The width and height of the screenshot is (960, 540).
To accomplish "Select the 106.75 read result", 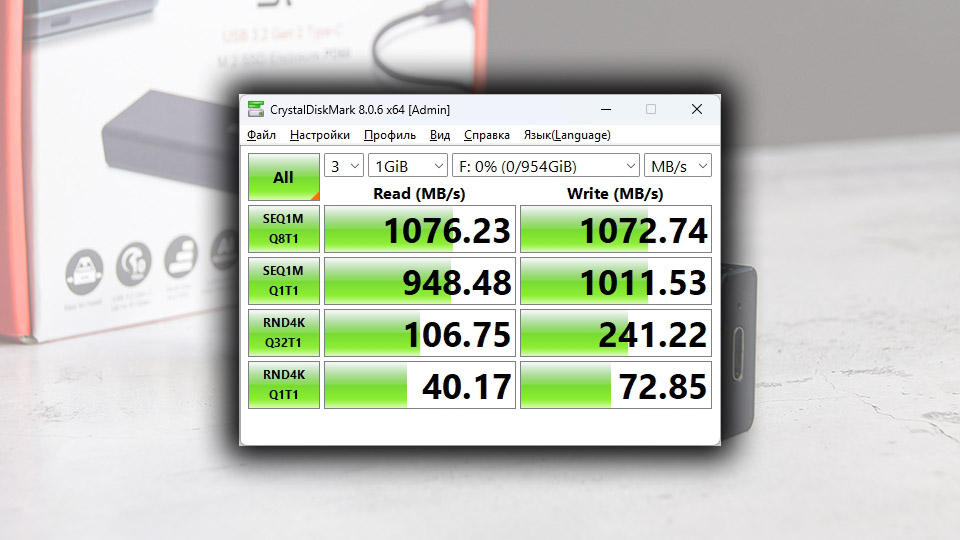I will 420,333.
